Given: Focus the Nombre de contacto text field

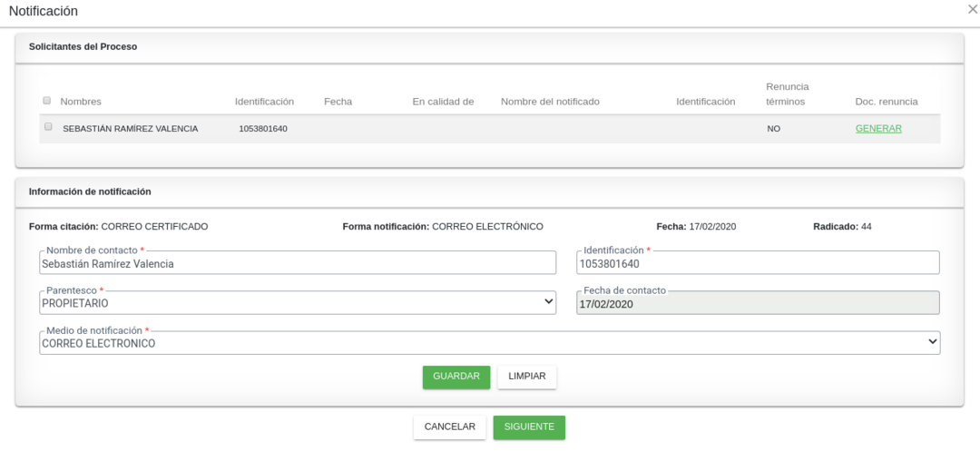Looking at the screenshot, I should [x=298, y=263].
